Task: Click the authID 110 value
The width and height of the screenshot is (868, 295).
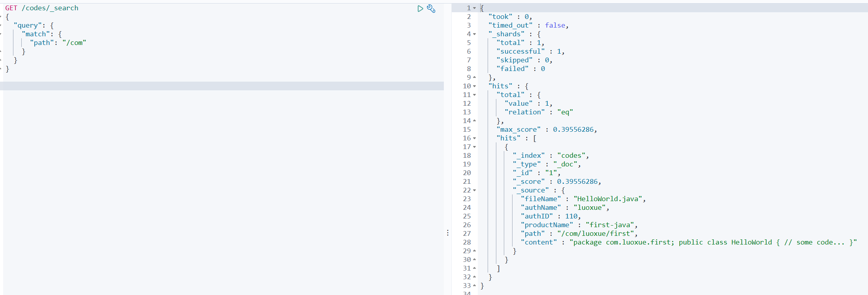Action: 571,216
